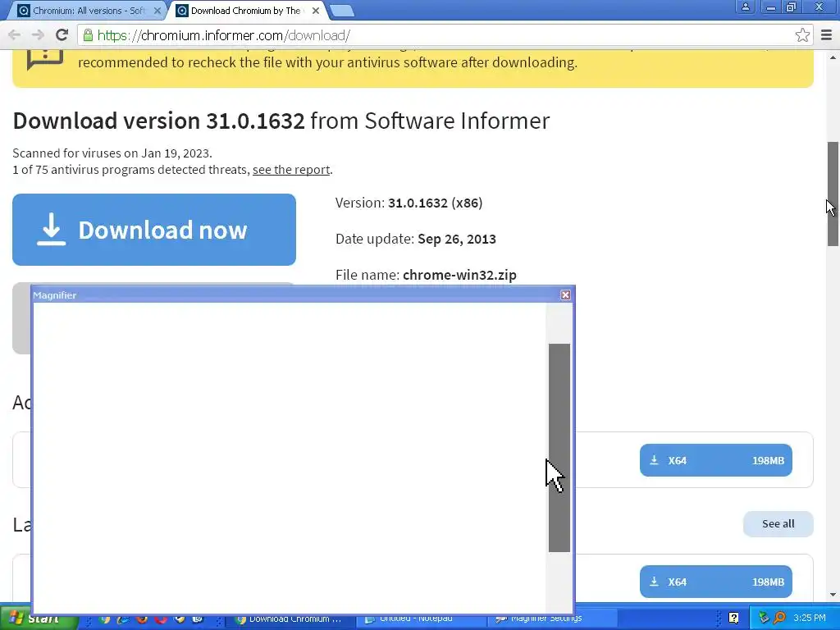This screenshot has height=630, width=840.
Task: Click the page scrollbar down arrow
Action: [x=833, y=595]
